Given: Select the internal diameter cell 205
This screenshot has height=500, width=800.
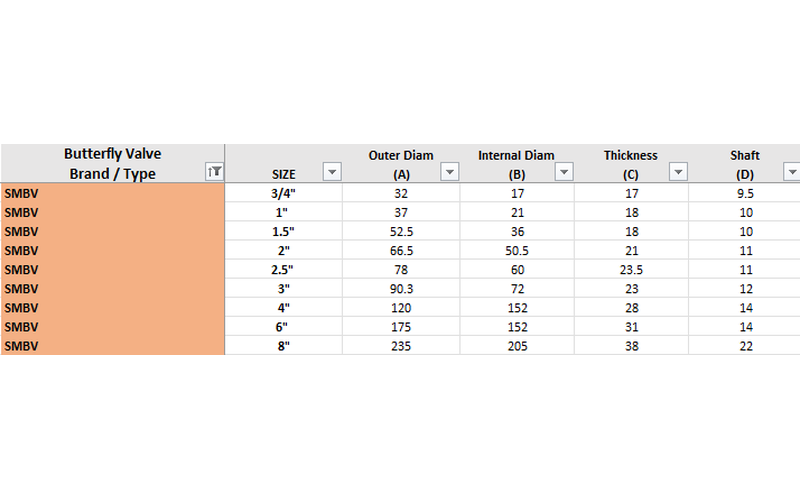Looking at the screenshot, I should click(517, 345).
